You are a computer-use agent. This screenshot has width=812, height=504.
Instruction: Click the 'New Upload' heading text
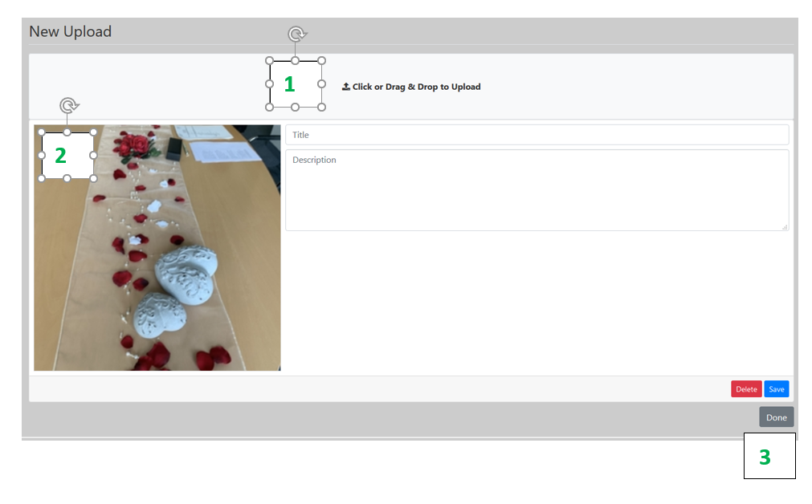[x=71, y=31]
